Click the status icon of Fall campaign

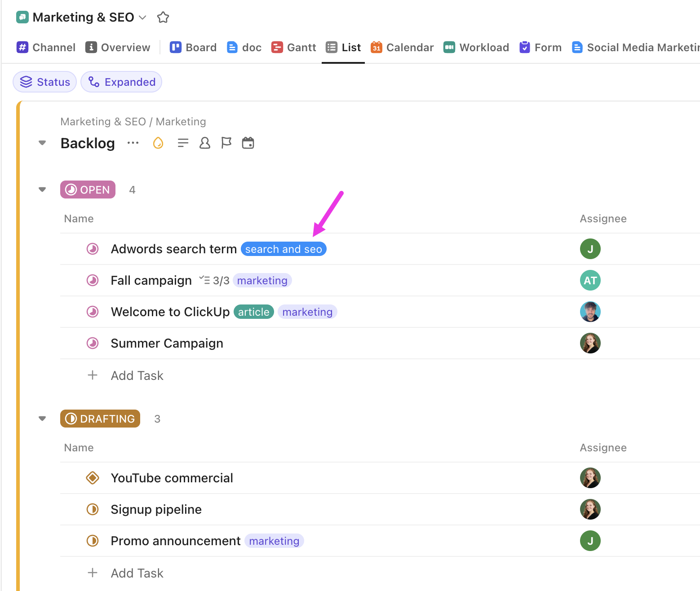point(92,280)
